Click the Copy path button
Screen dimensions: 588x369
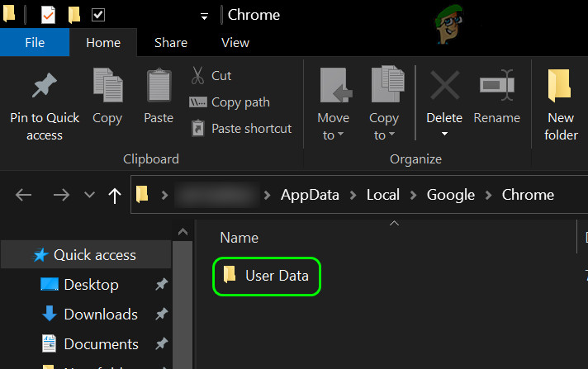(x=230, y=102)
